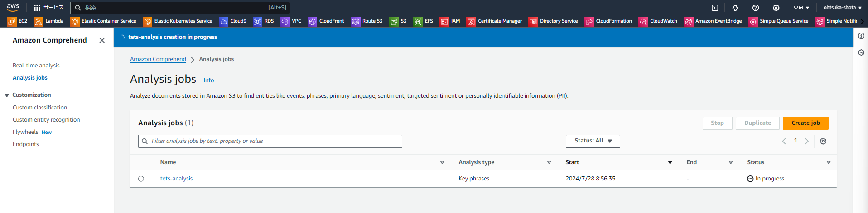Image resolution: width=868 pixels, height=213 pixels.
Task: Open the Info link beside Analysis jobs
Action: [x=208, y=80]
